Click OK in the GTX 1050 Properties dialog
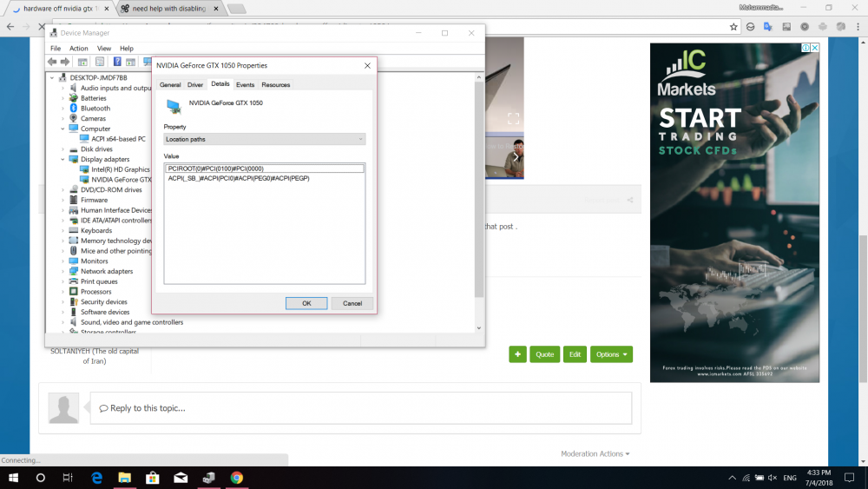 [x=306, y=303]
